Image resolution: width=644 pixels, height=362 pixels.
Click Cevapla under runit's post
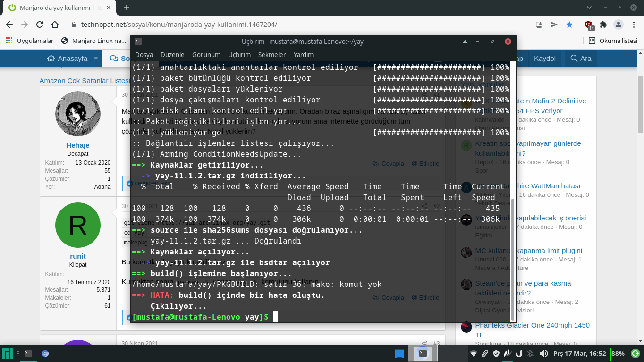tap(388, 298)
